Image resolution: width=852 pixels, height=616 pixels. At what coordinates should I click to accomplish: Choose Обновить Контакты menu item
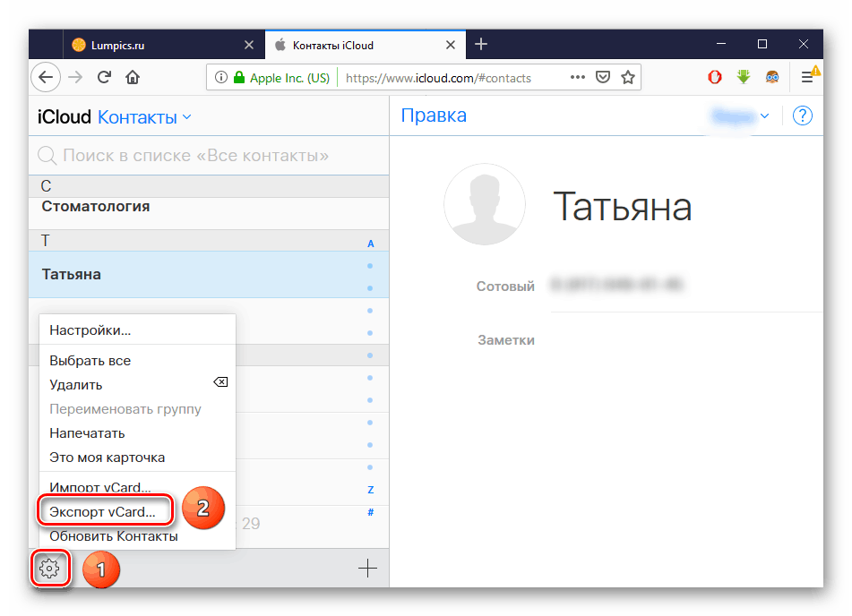tap(114, 536)
